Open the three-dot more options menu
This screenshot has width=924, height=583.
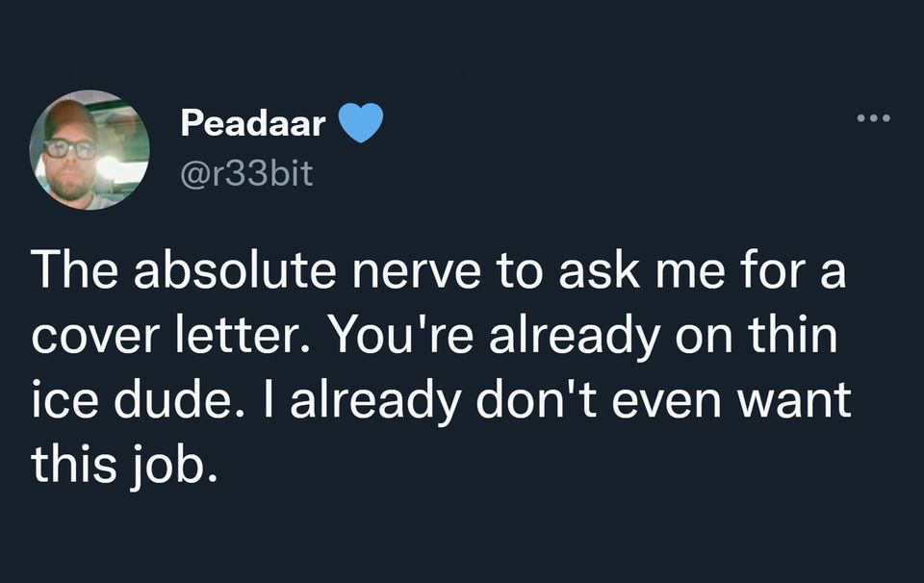[x=873, y=118]
